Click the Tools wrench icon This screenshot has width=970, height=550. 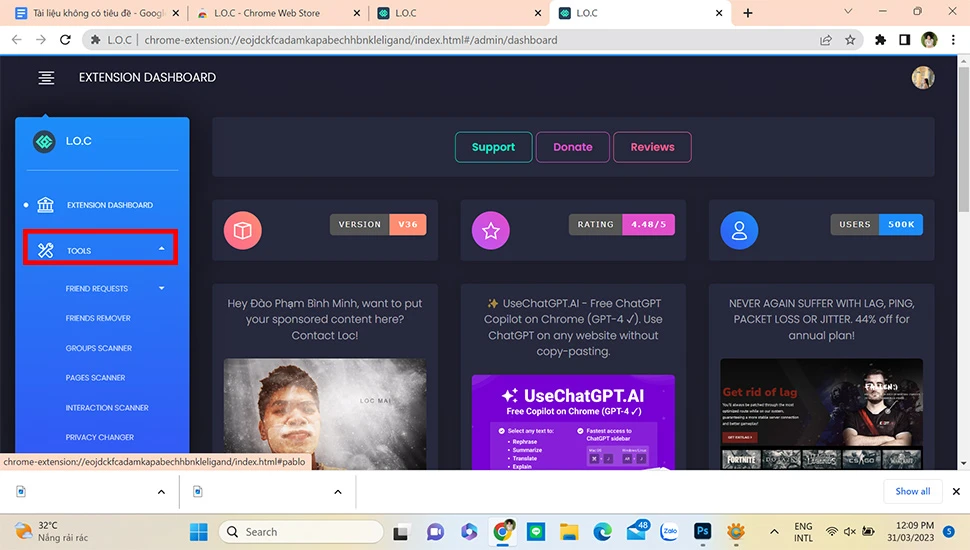coord(45,250)
